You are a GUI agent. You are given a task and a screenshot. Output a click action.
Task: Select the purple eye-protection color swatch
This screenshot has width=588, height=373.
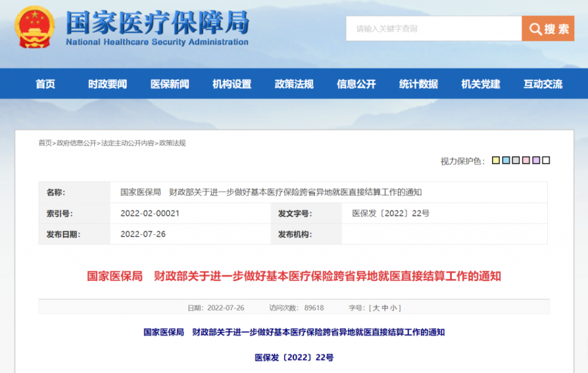pos(536,161)
